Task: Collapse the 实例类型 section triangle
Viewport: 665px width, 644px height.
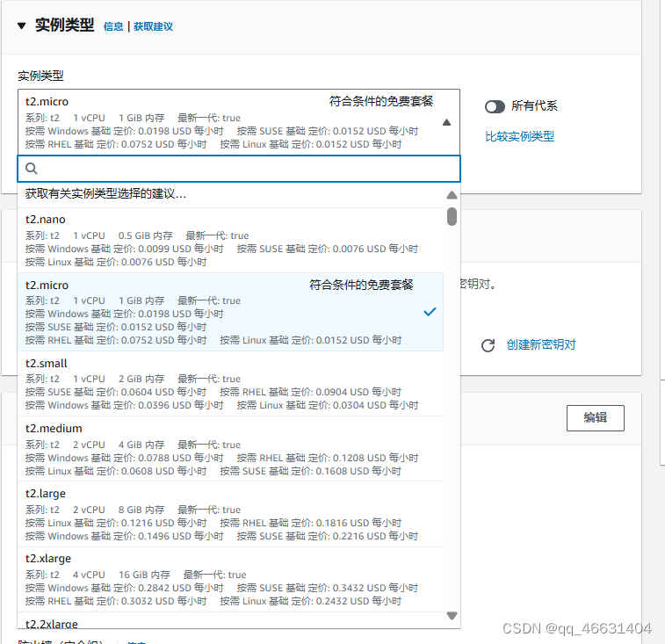Action: [x=22, y=26]
